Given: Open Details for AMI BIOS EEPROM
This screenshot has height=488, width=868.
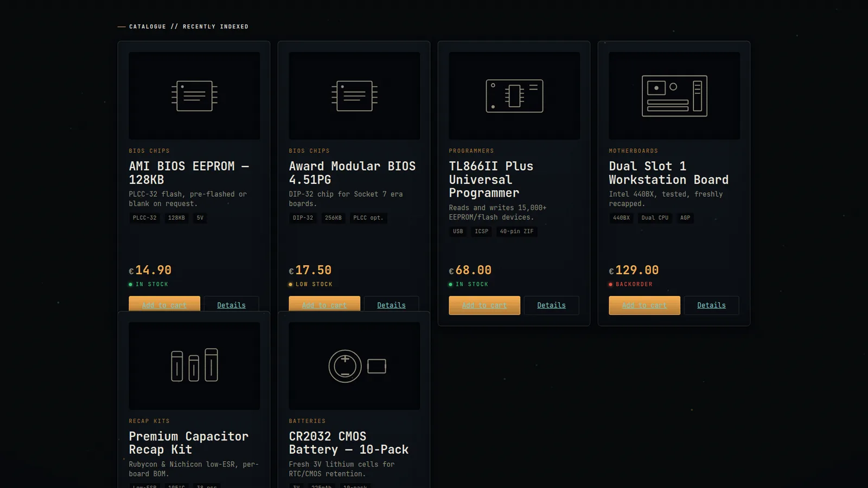Looking at the screenshot, I should [232, 304].
